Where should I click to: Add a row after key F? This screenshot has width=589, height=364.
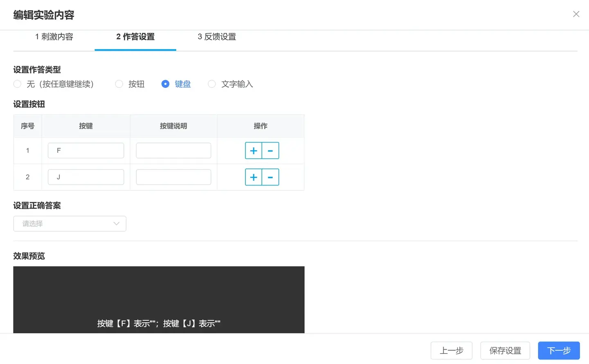pyautogui.click(x=254, y=151)
